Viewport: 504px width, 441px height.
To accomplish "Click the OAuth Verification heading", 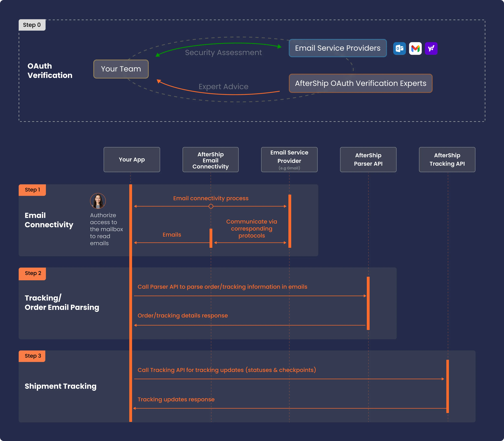I will (x=50, y=71).
